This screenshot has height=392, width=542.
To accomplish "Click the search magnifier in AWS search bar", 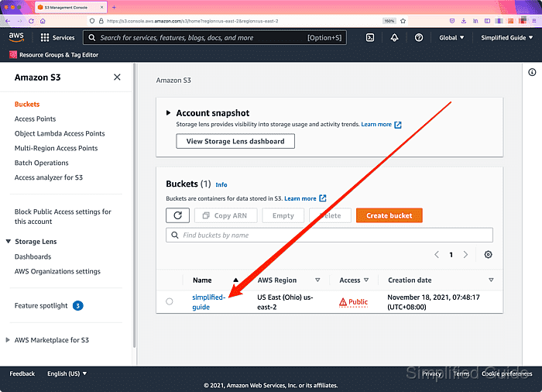I will click(92, 38).
